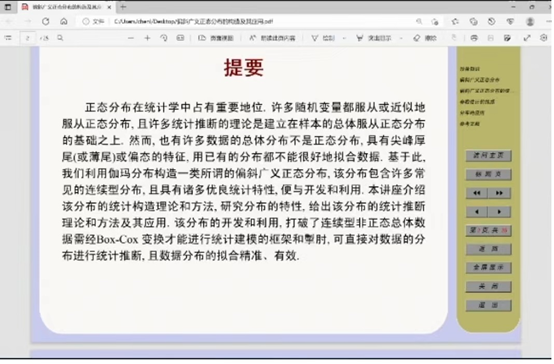Expand the 绘制 draw options dropdown arrow
This screenshot has height=364, width=554.
344,38
